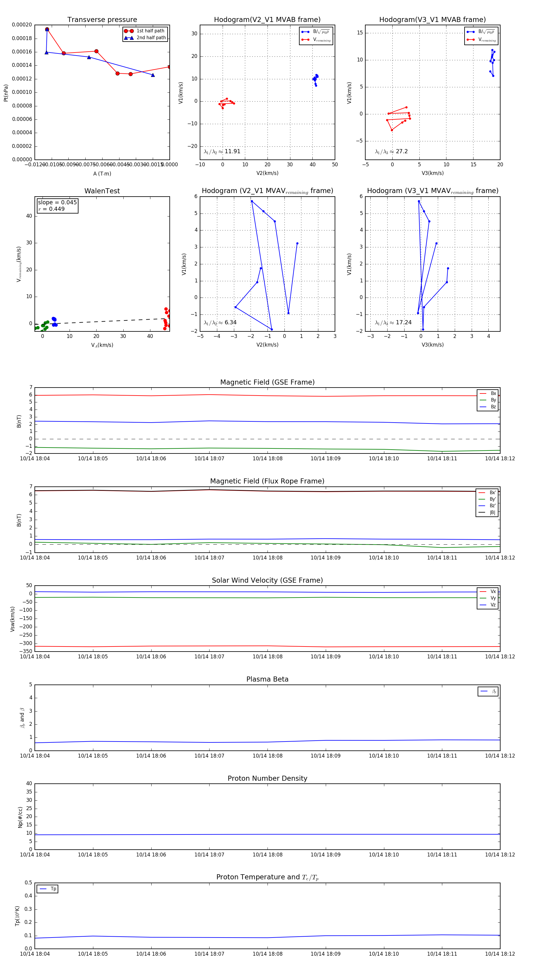Click the λ1/λ2 ≈ 11.91 annotation
Screen dimensions: 535x980
click(x=222, y=151)
